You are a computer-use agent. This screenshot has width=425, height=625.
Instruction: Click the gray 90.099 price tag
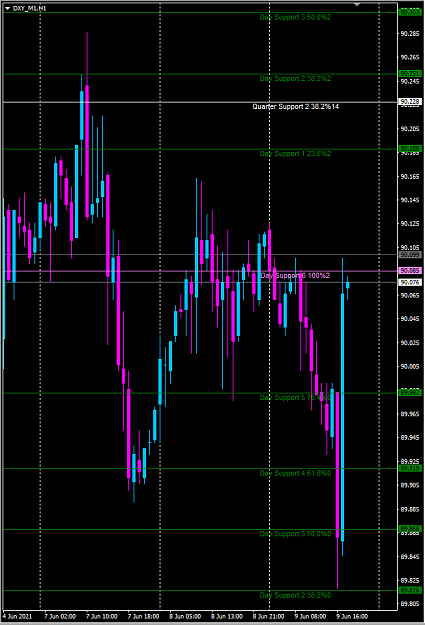[410, 255]
